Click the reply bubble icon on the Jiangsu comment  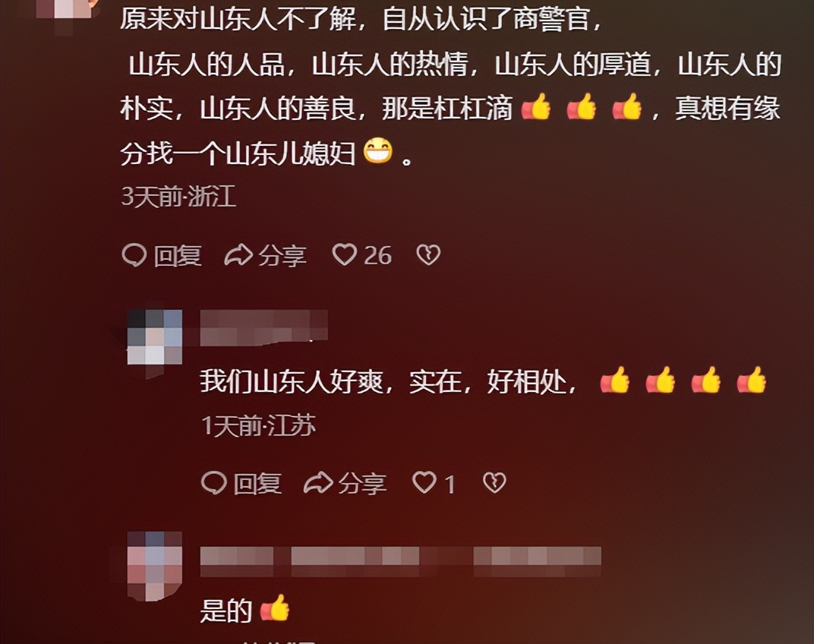214,483
